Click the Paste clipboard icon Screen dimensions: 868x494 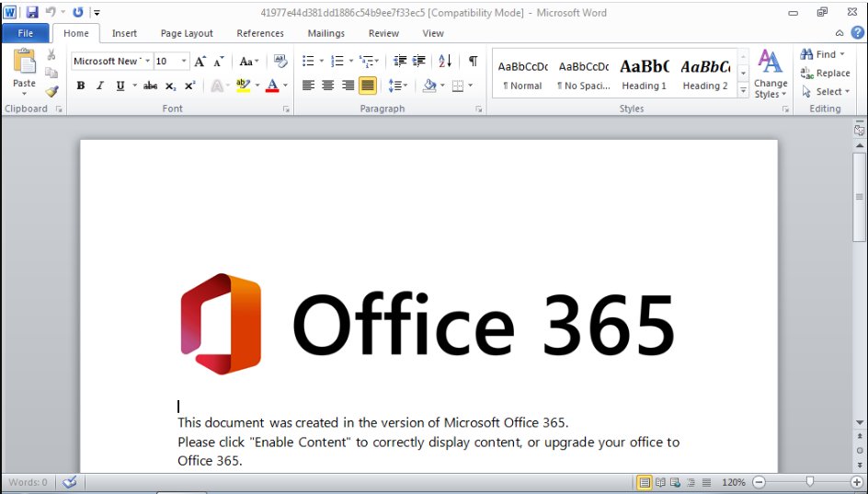point(24,61)
